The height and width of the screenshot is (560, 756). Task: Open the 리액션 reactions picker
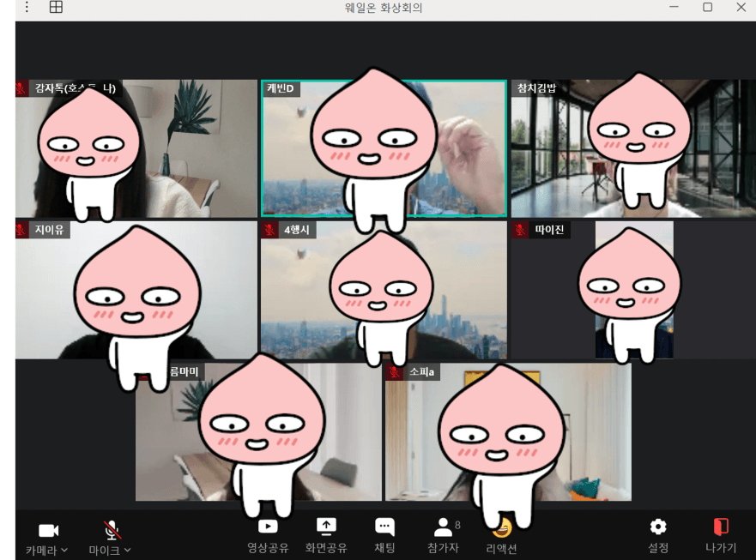pyautogui.click(x=501, y=538)
